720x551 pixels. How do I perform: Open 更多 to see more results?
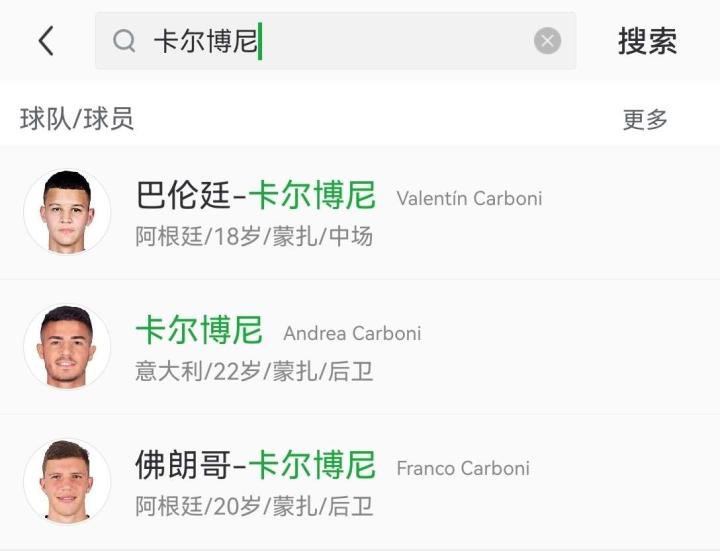pos(645,119)
